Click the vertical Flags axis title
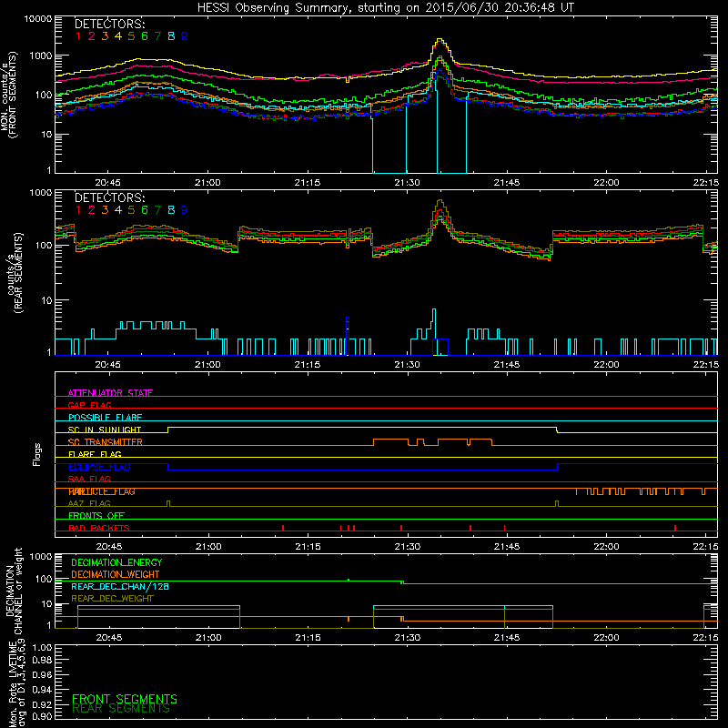This screenshot has width=728, height=728. pyautogui.click(x=37, y=454)
